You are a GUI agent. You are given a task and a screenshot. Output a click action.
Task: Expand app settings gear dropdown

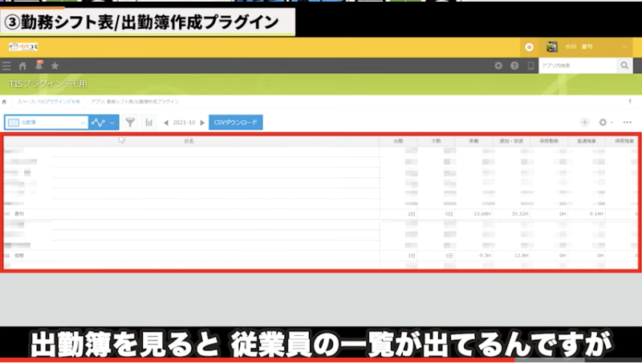click(606, 123)
